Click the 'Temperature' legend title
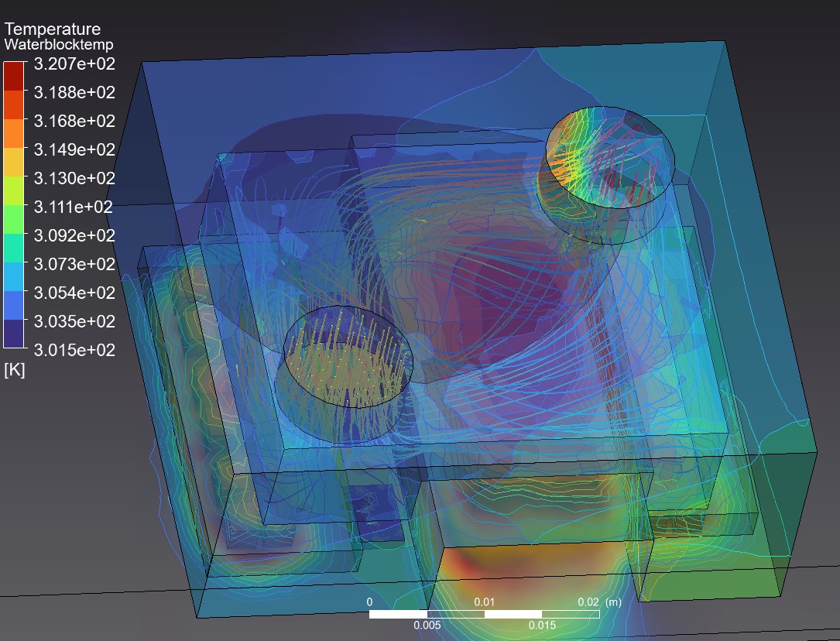This screenshot has width=840, height=641. pos(53,29)
